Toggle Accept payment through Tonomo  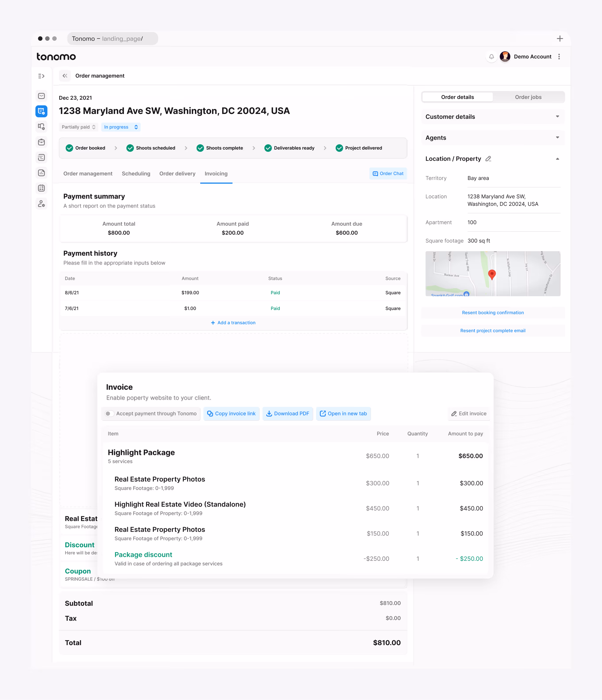point(109,413)
